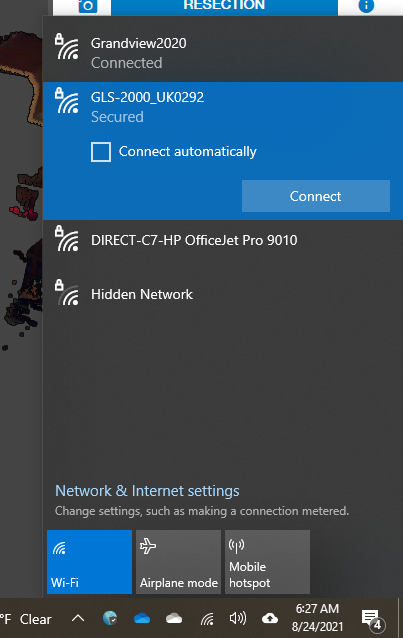Click the cloud upload tray icon
Screen dimensions: 403x638
pyautogui.click(x=270, y=618)
